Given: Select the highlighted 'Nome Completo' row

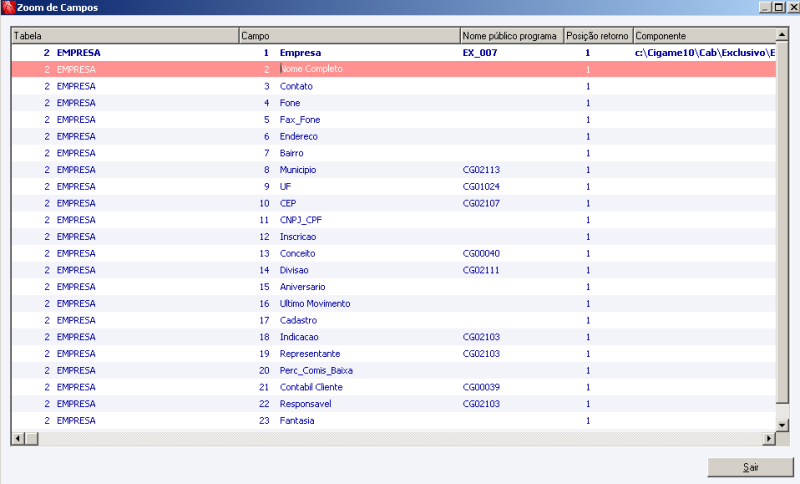Looking at the screenshot, I should [393, 69].
